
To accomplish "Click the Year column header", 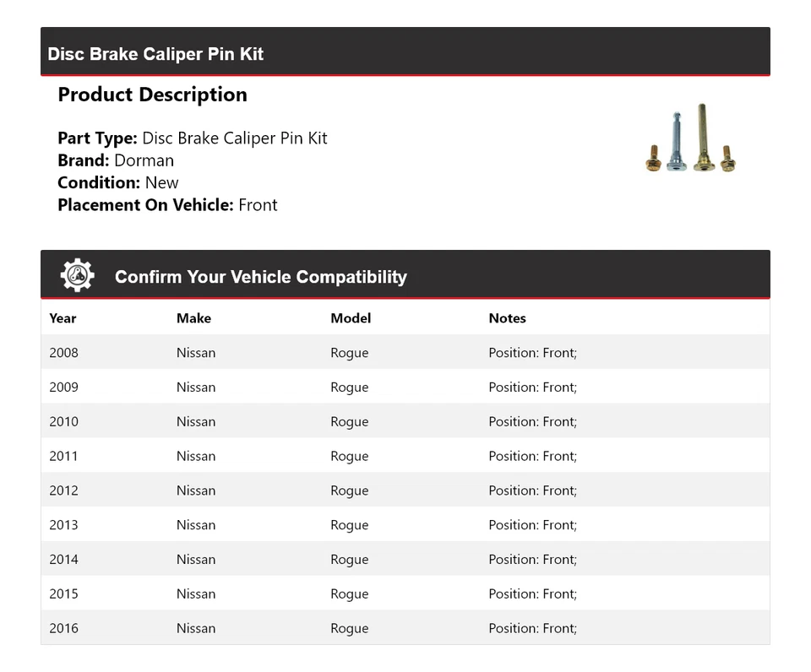I will coord(63,318).
